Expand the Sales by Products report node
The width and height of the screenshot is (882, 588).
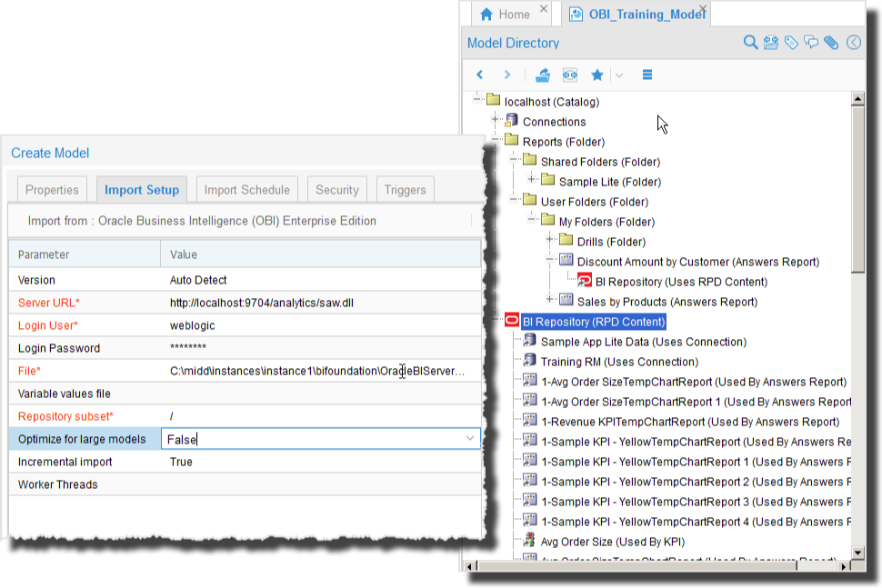549,300
